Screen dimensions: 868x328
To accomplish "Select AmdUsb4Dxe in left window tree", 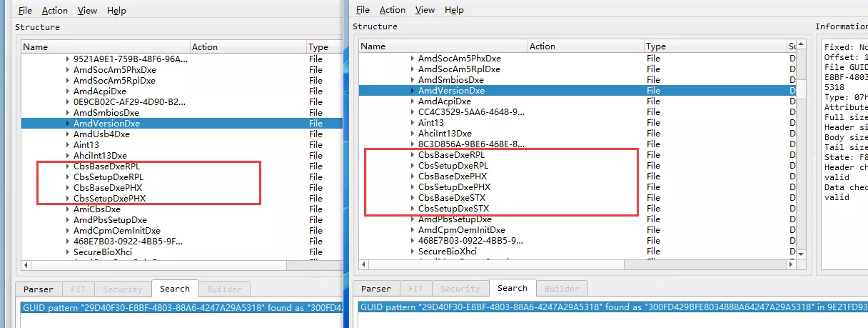I will [101, 134].
